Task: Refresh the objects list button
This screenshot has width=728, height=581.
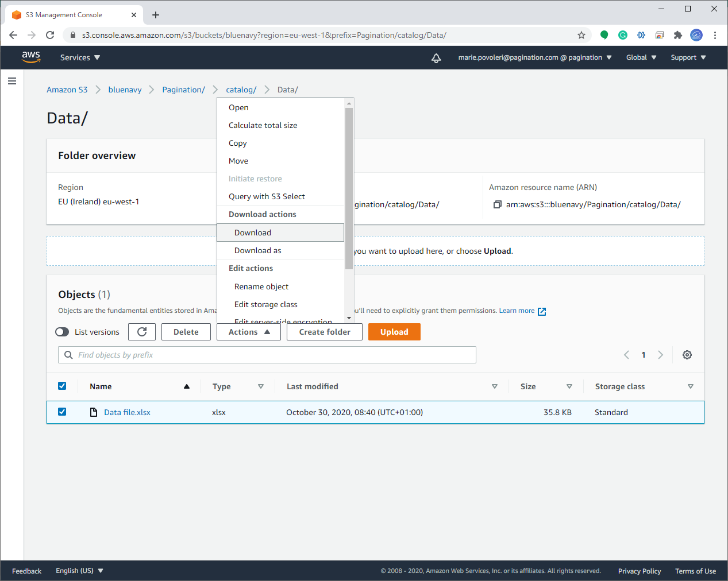Action: pyautogui.click(x=142, y=332)
